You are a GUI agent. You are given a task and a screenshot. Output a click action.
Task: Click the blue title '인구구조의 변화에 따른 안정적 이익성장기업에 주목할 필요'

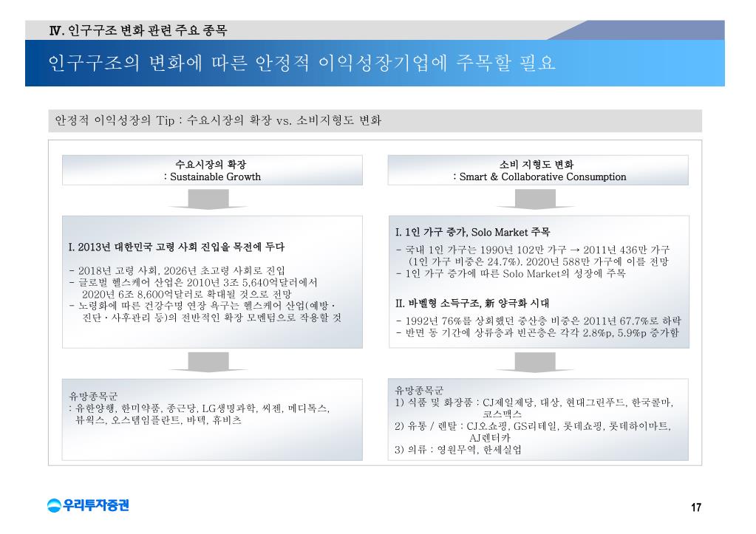coord(302,63)
